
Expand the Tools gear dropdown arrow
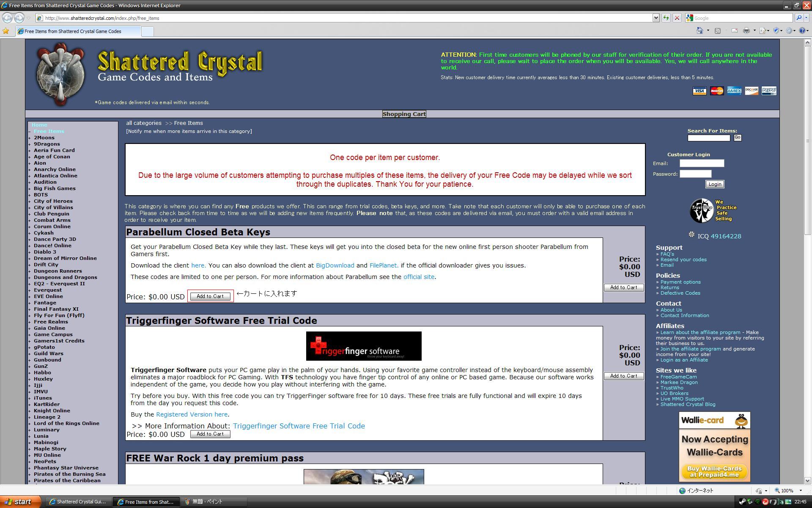pos(795,30)
